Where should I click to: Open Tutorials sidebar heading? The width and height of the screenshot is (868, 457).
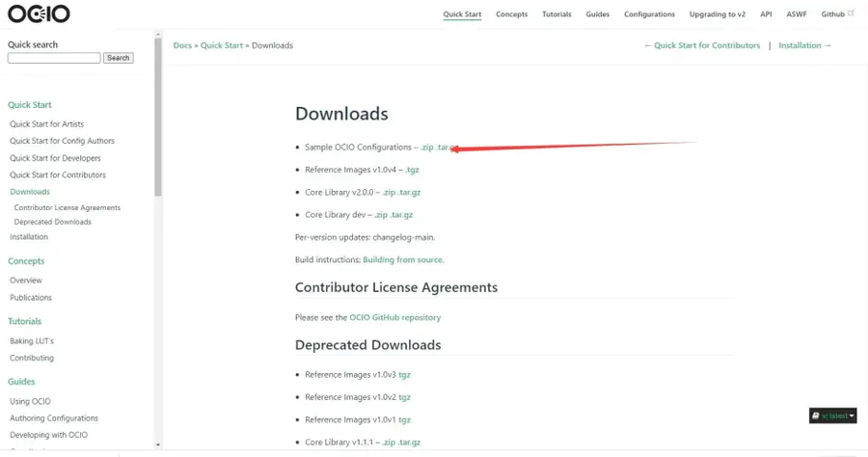(24, 321)
